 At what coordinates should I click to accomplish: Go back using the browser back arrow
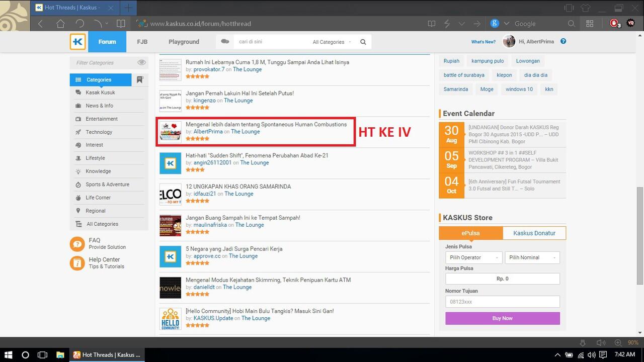(x=41, y=24)
